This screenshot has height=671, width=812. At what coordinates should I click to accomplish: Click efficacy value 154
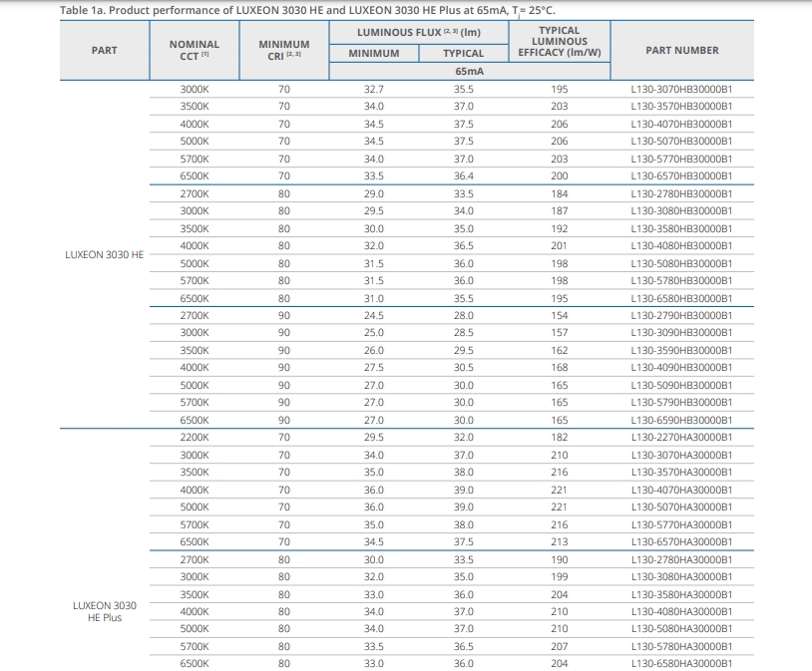coord(560,315)
